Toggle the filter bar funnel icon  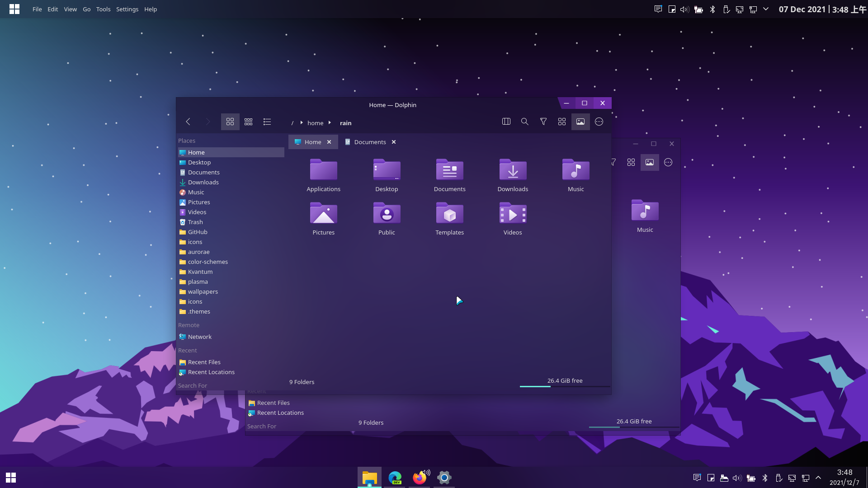pyautogui.click(x=543, y=122)
